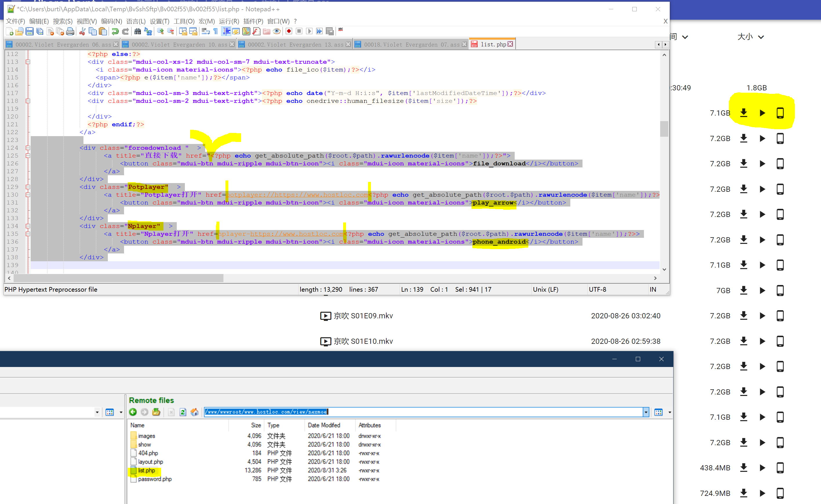Click the Find binoculars icon

[x=137, y=31]
